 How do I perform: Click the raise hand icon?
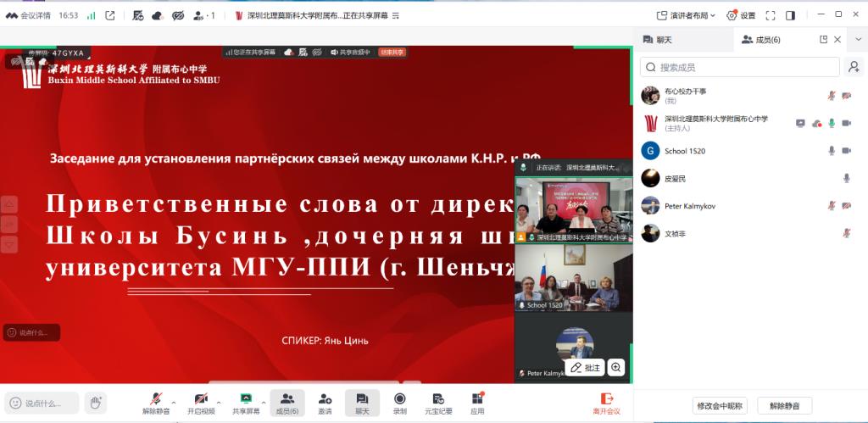95,403
